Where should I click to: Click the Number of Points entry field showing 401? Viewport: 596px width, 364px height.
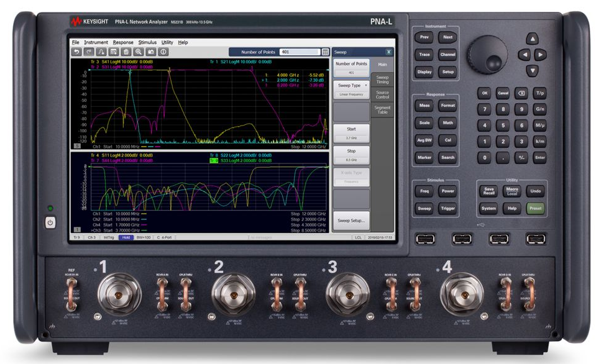click(x=300, y=52)
